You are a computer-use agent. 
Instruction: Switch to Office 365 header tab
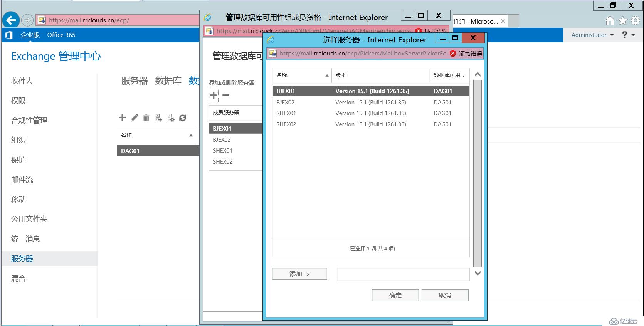pos(61,35)
